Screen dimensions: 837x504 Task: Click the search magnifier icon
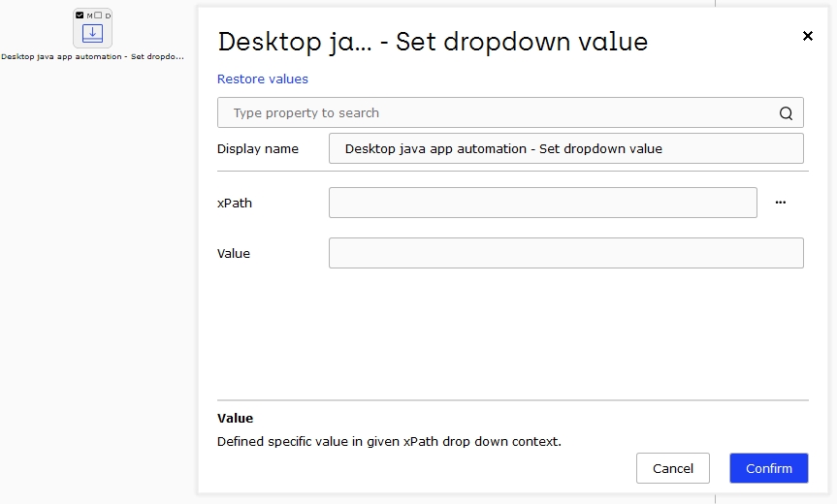click(786, 113)
